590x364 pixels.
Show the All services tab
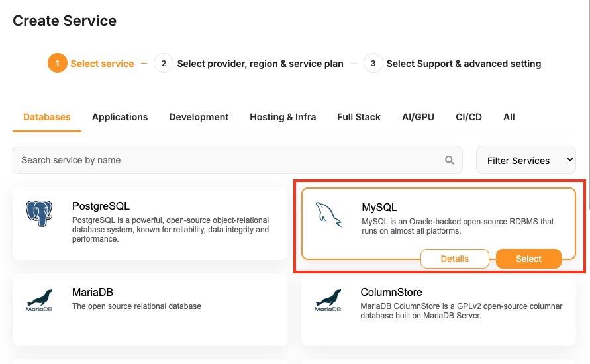[x=509, y=117]
